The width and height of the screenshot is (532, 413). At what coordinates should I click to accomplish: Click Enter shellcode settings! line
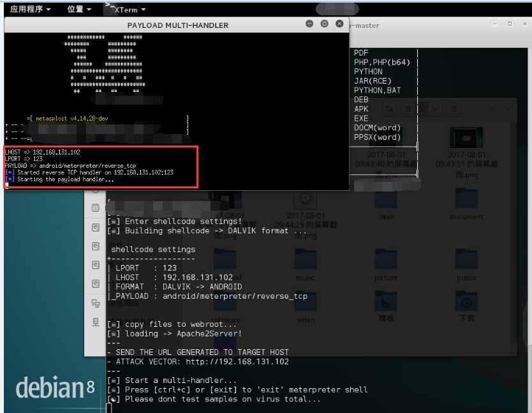click(174, 222)
